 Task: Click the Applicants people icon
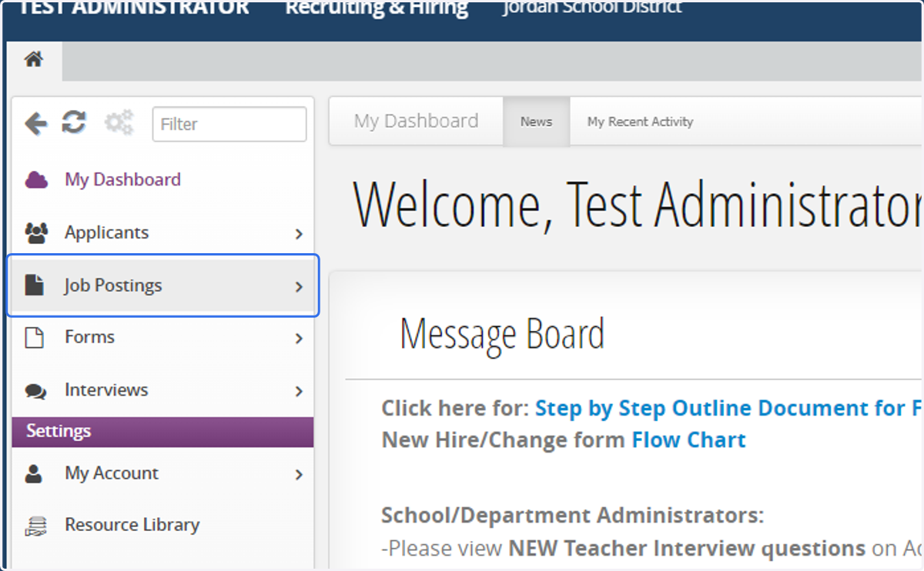(x=36, y=232)
